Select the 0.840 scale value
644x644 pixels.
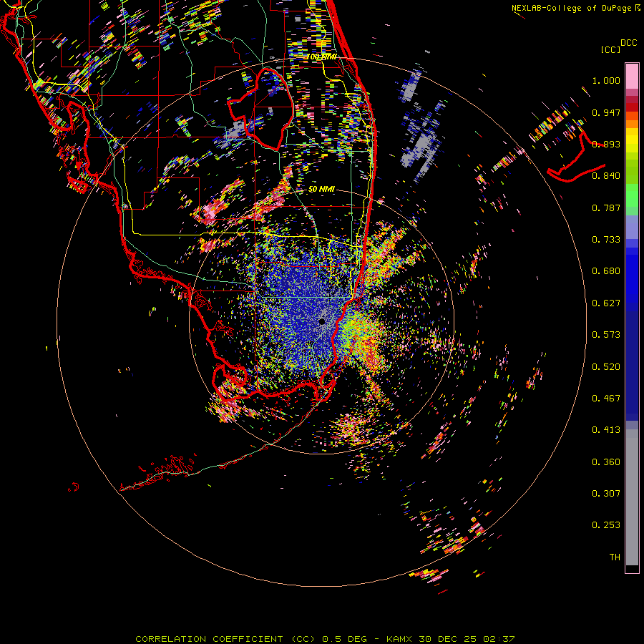pos(606,176)
